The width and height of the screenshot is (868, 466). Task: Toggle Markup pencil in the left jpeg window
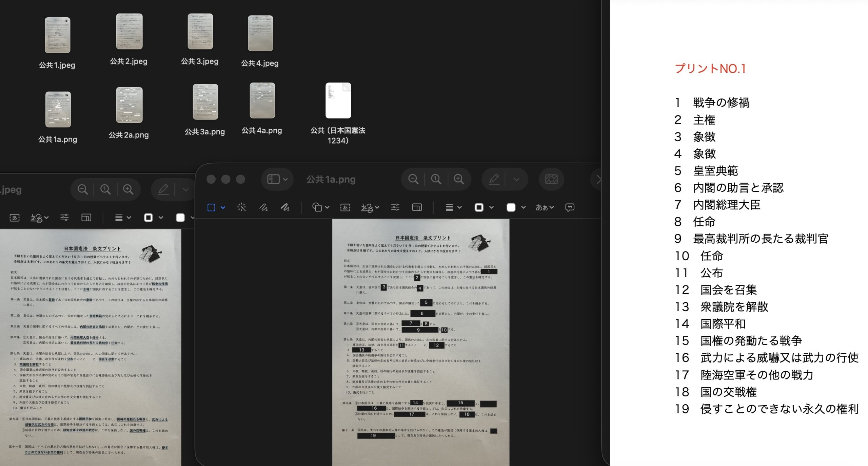(163, 189)
